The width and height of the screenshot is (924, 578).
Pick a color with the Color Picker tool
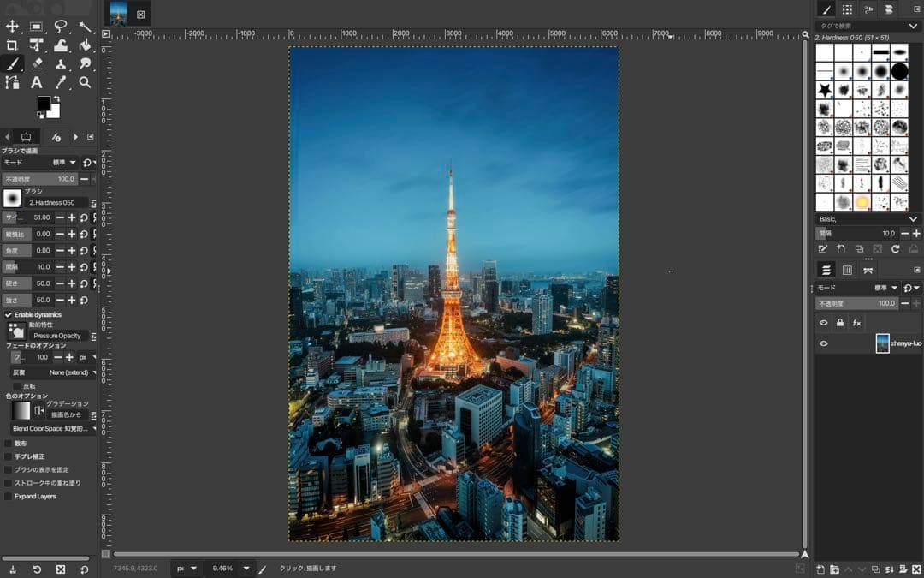pos(60,82)
